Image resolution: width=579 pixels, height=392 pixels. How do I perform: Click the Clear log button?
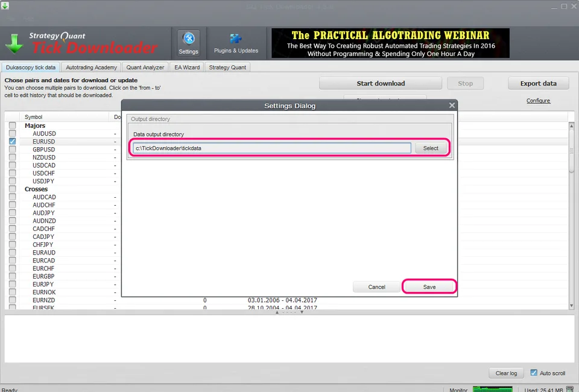click(506, 373)
